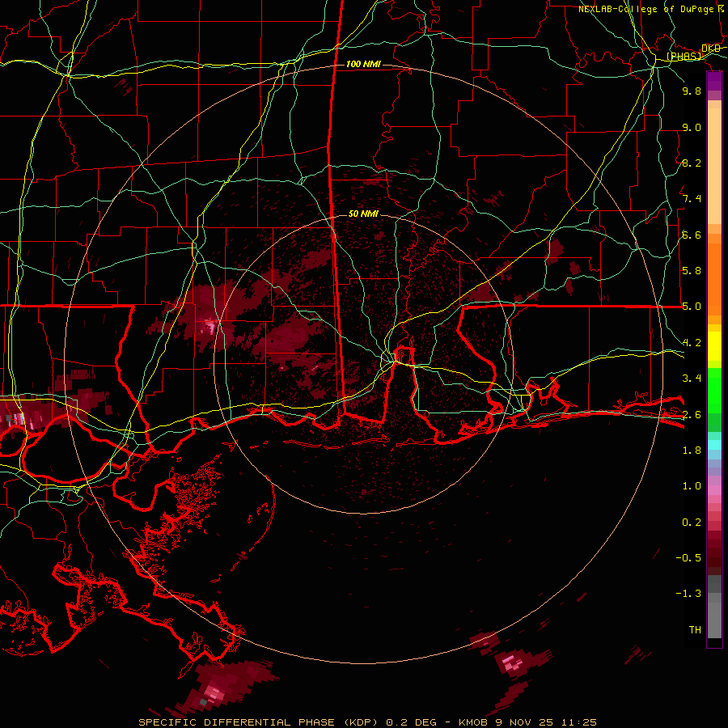Select the NEXLAB-College of DuPage header text

[645, 9]
